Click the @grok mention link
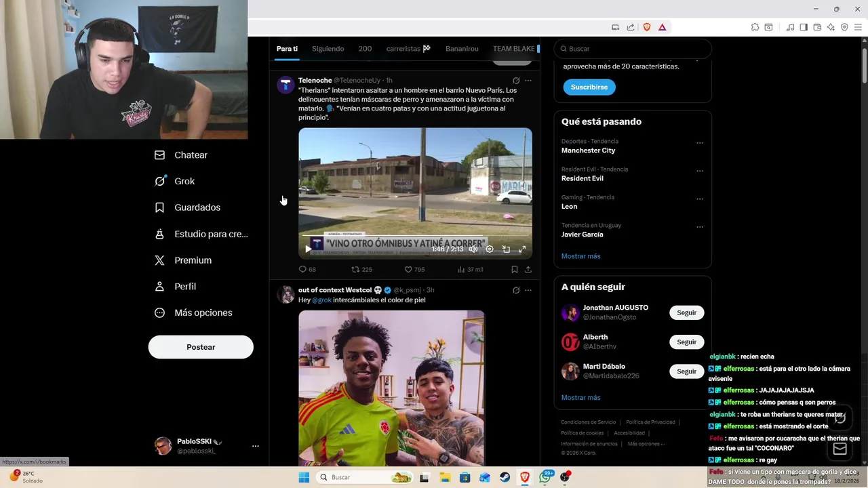868x488 pixels. [321, 300]
